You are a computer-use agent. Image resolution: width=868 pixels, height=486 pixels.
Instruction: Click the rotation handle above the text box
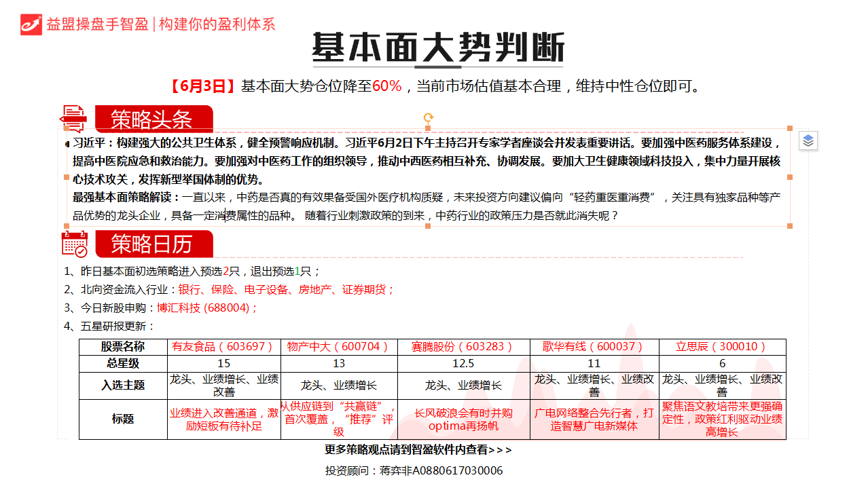tap(429, 118)
